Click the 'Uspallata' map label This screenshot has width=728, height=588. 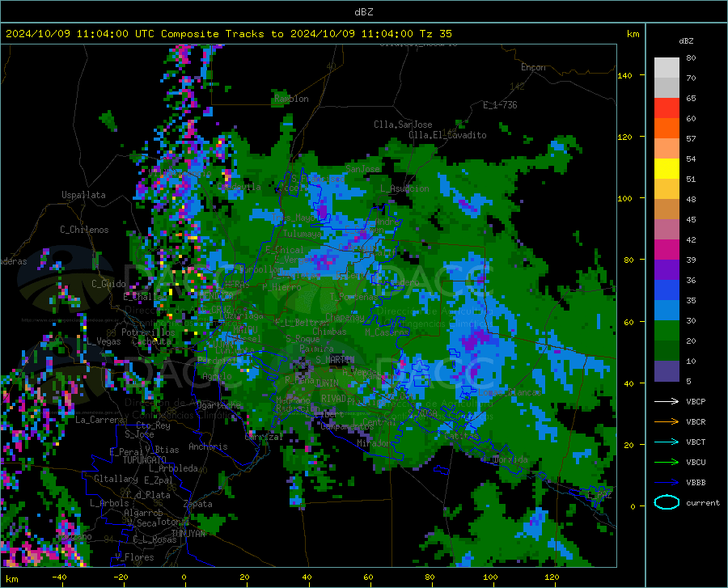click(83, 195)
